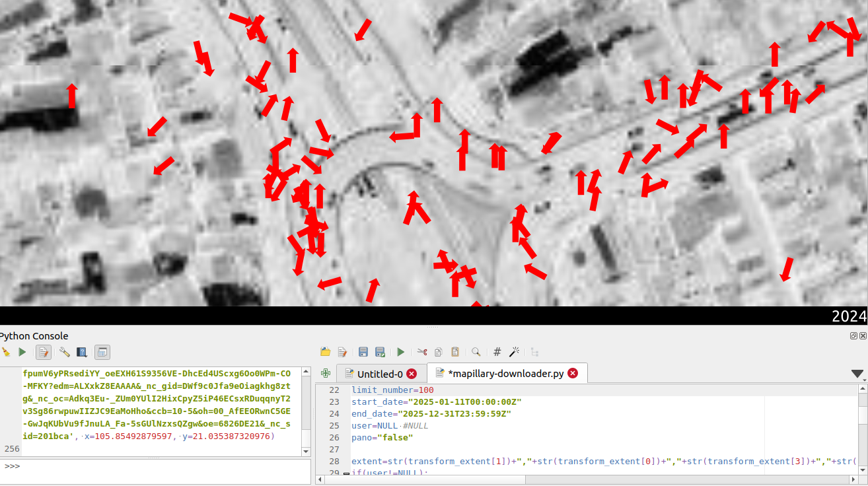Open Python console options wrench
This screenshot has width=868, height=486.
point(64,352)
